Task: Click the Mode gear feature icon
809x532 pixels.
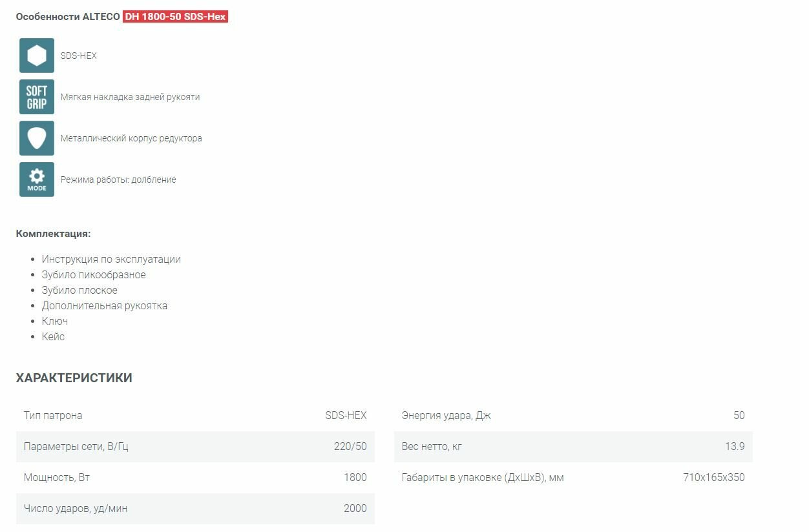Action: point(37,179)
